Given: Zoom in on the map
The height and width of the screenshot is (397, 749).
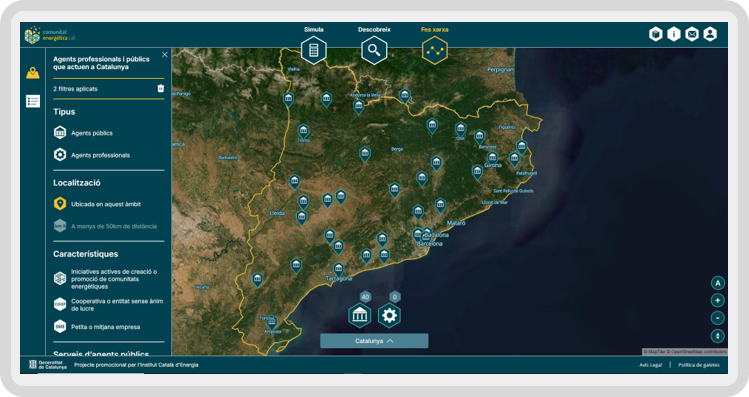Looking at the screenshot, I should [717, 300].
